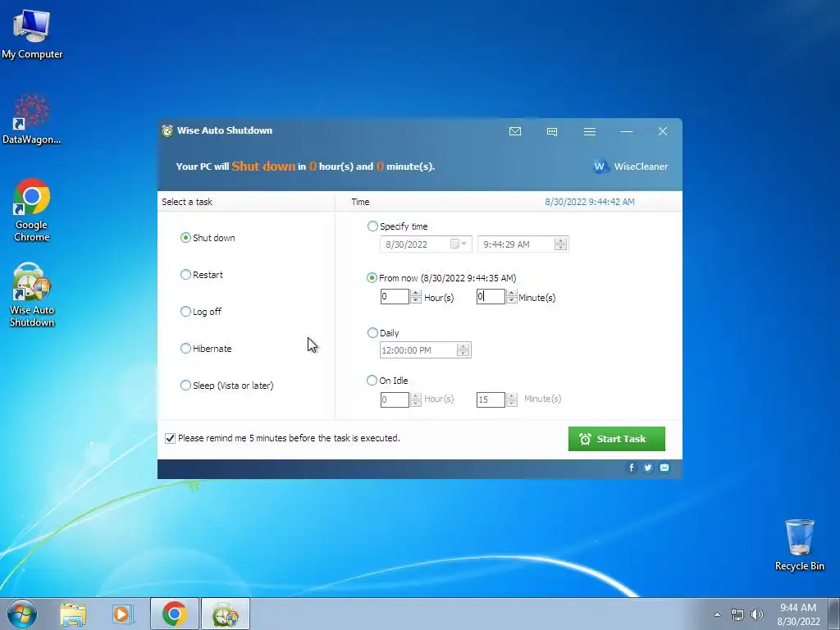Toggle the 5-minute reminder checkbox
The image size is (840, 630).
click(170, 438)
